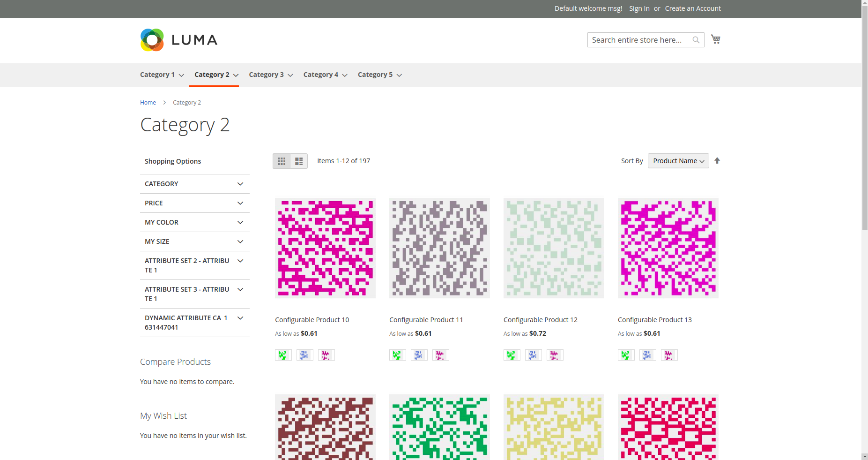
Task: Open Configurable Product 13 title link
Action: pos(655,320)
